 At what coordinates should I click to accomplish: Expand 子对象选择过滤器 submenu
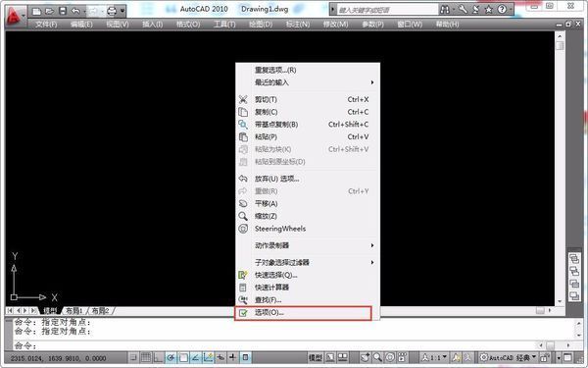pyautogui.click(x=308, y=262)
